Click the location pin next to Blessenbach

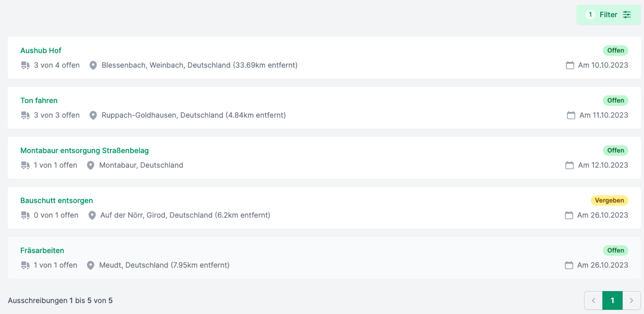93,65
